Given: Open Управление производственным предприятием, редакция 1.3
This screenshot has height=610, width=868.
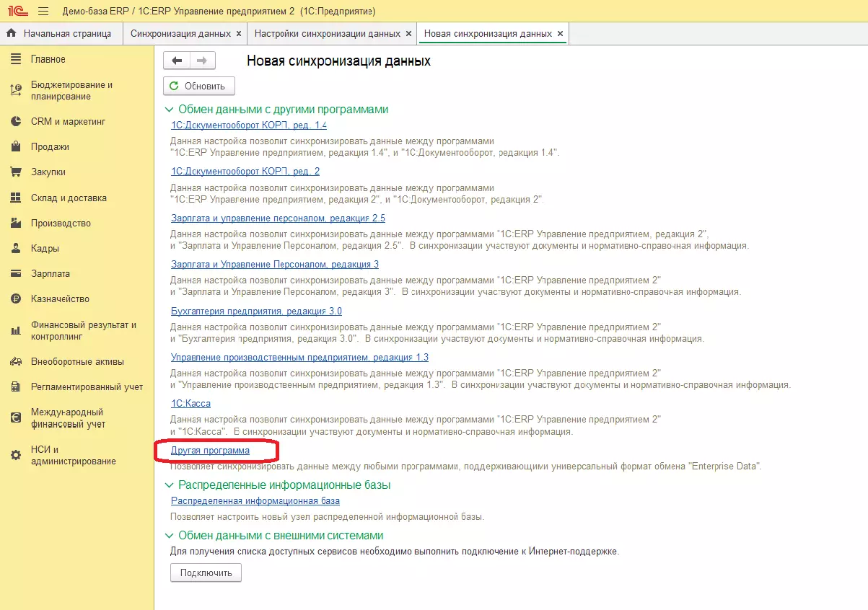Looking at the screenshot, I should pos(300,357).
